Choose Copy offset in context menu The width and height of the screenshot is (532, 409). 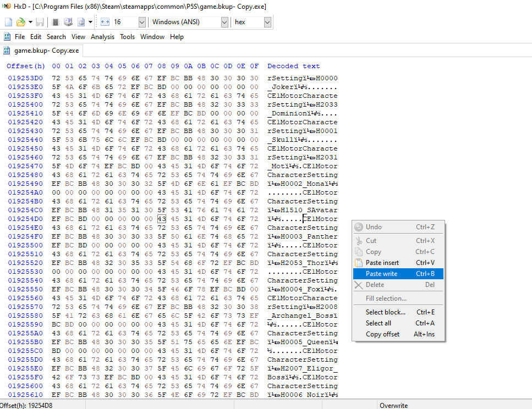pos(398,334)
